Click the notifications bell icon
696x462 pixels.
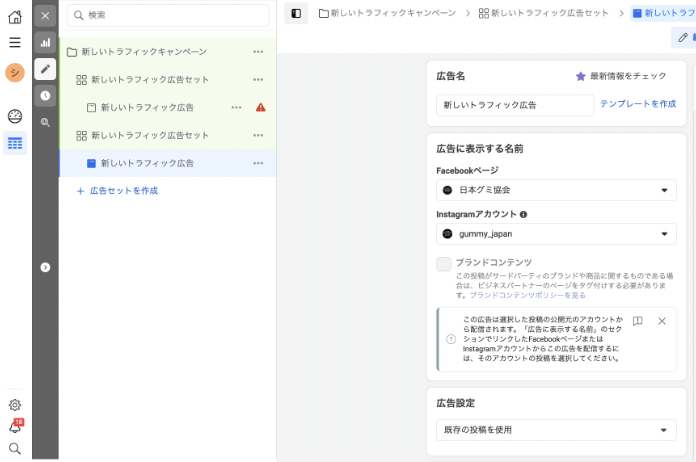(14, 427)
